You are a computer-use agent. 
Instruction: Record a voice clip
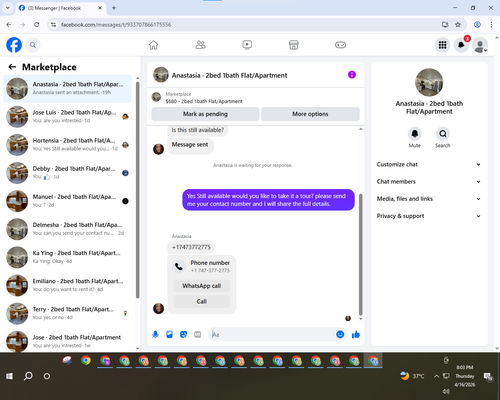tap(155, 334)
